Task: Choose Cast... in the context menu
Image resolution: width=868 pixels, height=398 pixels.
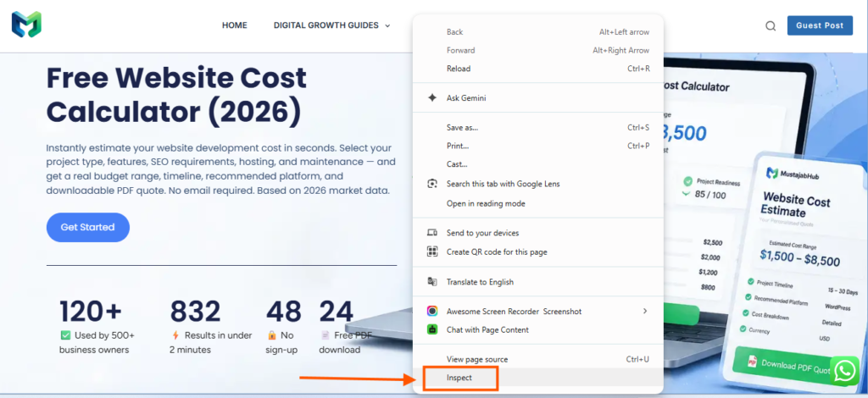Action: pos(538,164)
